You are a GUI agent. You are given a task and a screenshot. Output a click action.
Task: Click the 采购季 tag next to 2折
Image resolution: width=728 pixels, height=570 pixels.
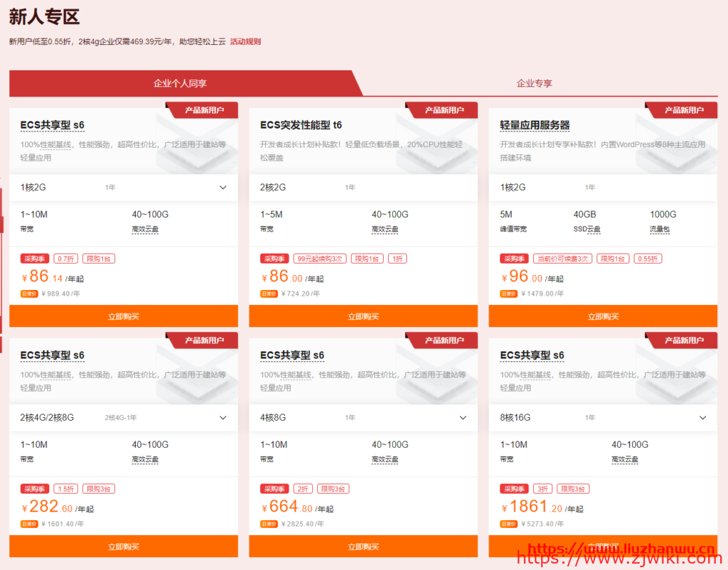pos(274,489)
